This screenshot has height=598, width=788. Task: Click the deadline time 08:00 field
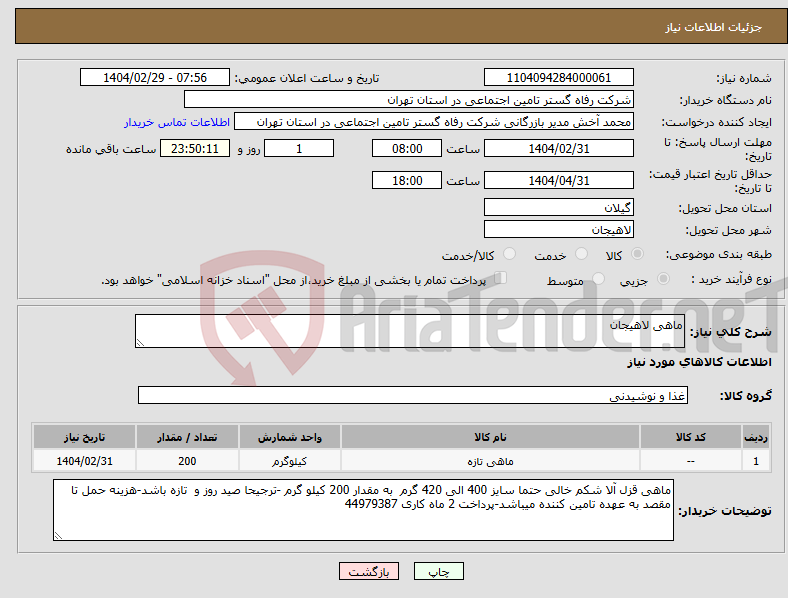(x=407, y=149)
